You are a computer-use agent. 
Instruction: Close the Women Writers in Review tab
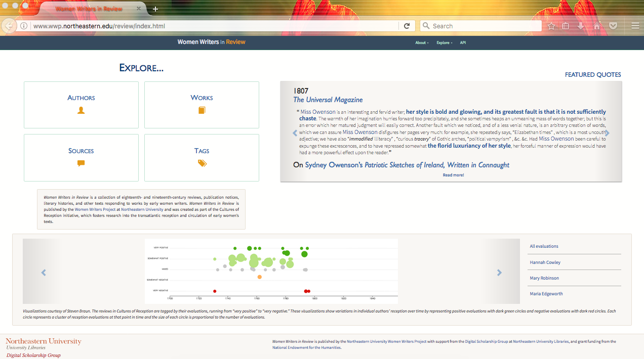coord(139,9)
